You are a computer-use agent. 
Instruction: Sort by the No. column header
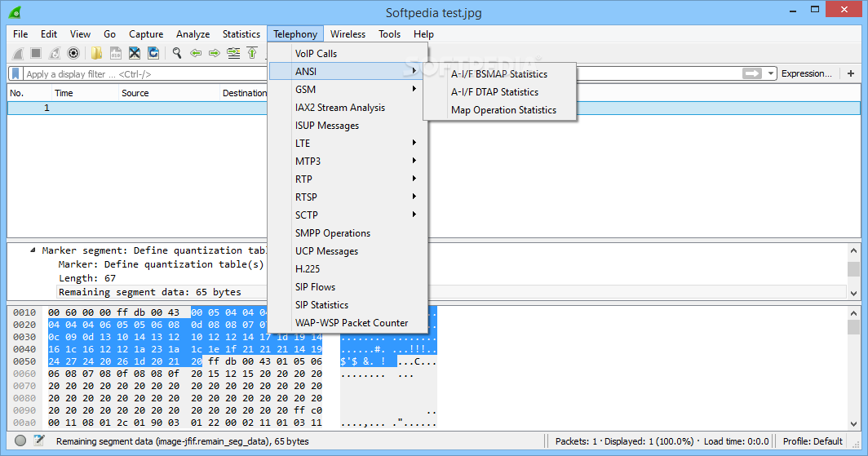[x=29, y=93]
